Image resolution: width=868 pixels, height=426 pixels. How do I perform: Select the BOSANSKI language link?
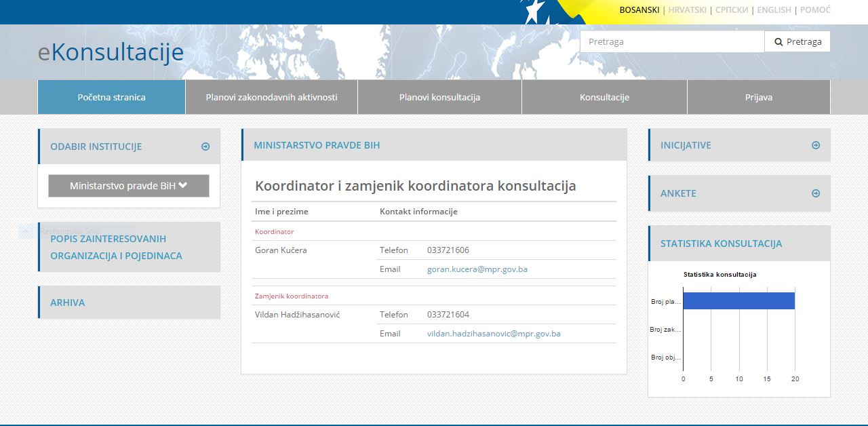pos(639,10)
